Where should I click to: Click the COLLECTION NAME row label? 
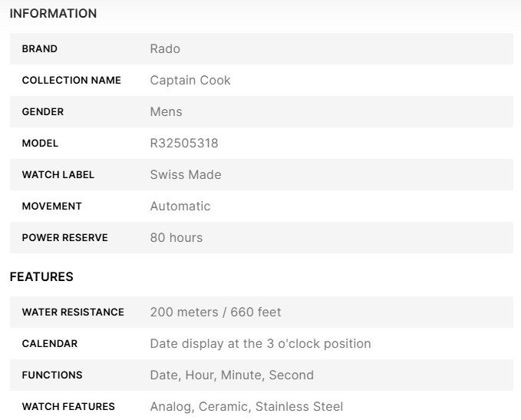click(x=71, y=81)
